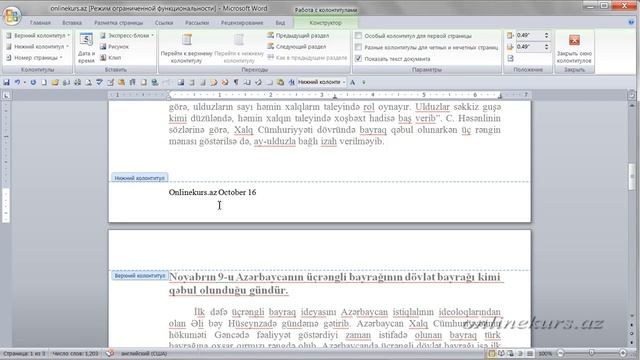This screenshot has width=640, height=360.
Task: Expand the Верхний колонтитул dropdown
Action: pyautogui.click(x=38, y=36)
